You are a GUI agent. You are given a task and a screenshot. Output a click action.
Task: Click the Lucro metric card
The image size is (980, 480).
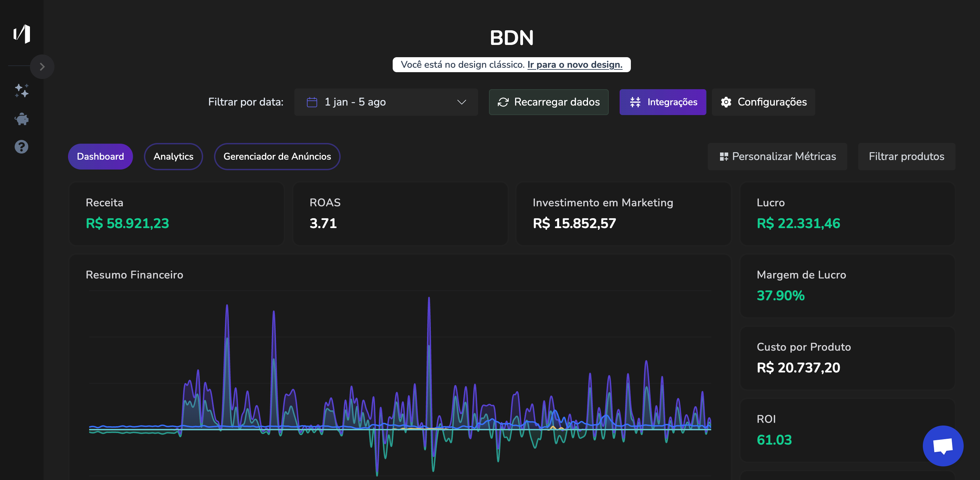[847, 213]
